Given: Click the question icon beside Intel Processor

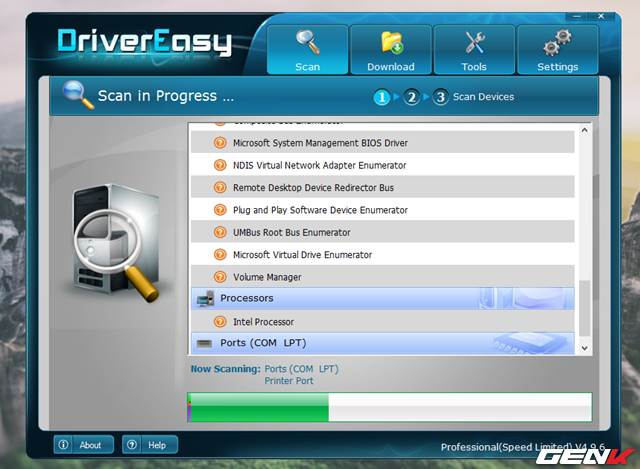Looking at the screenshot, I should [220, 322].
